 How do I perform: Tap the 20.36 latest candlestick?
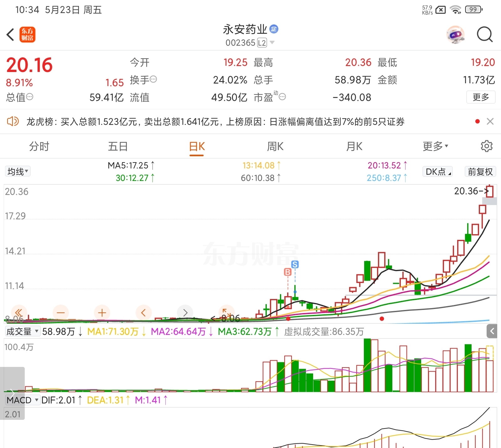[x=490, y=191]
